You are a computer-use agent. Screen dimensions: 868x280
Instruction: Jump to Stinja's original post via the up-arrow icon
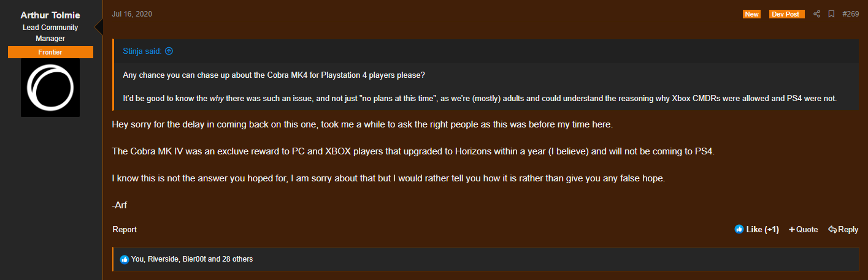(x=169, y=51)
